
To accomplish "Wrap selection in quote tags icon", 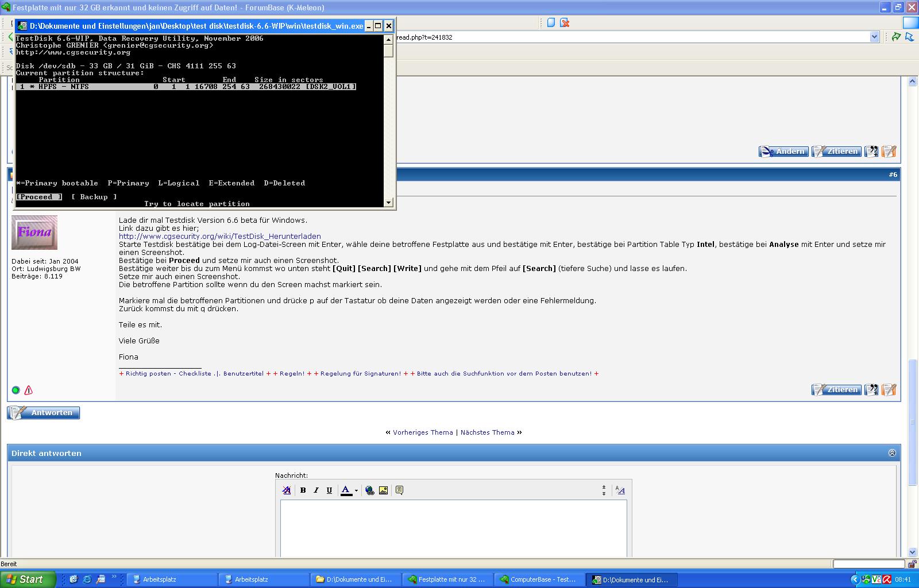I will [400, 490].
